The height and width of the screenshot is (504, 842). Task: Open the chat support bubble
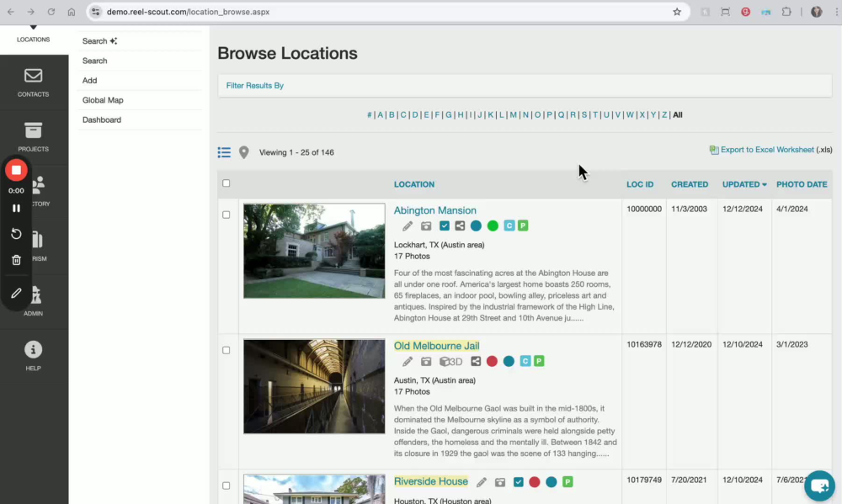tap(819, 485)
